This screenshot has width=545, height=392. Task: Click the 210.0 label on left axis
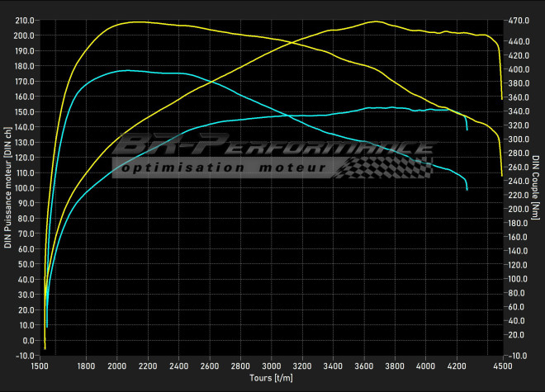(x=24, y=20)
